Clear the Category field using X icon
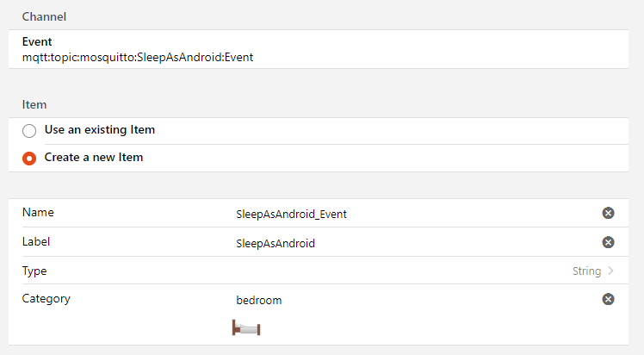 608,299
